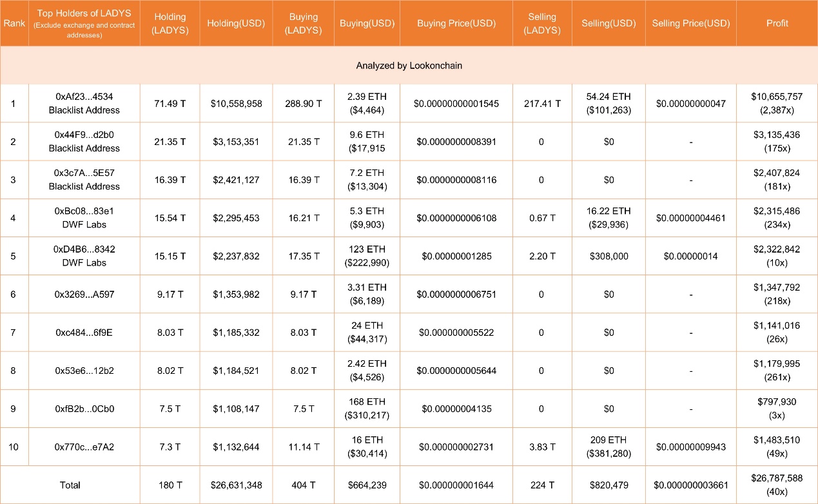Click buying cell "168 ETH ($310,217)"

tap(367, 409)
